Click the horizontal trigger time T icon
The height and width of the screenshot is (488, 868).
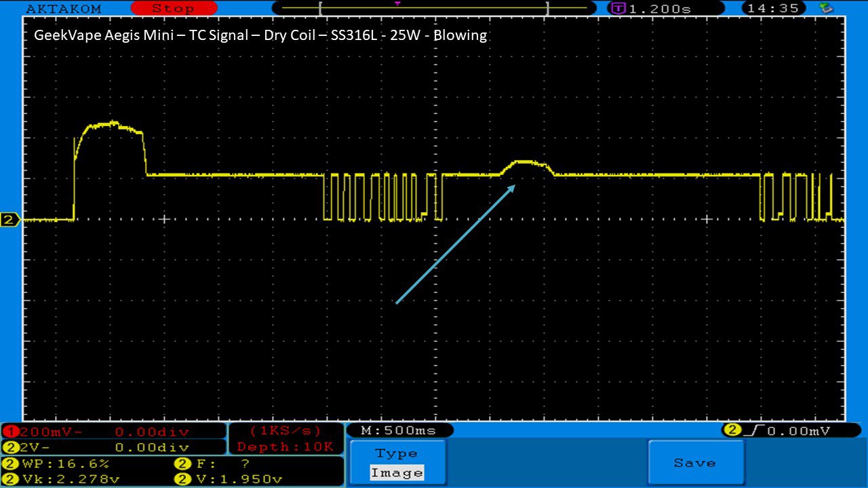[x=618, y=9]
